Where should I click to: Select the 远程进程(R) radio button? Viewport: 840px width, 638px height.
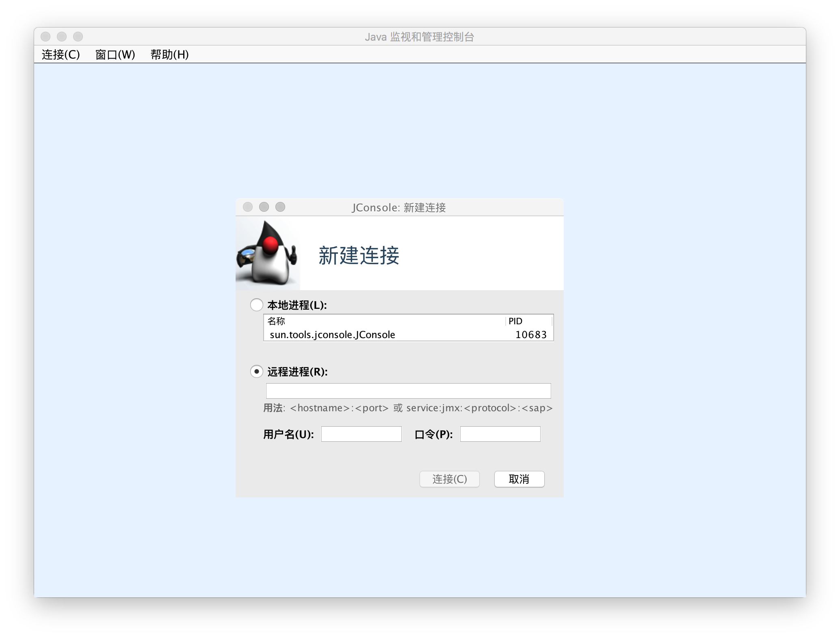coord(256,371)
